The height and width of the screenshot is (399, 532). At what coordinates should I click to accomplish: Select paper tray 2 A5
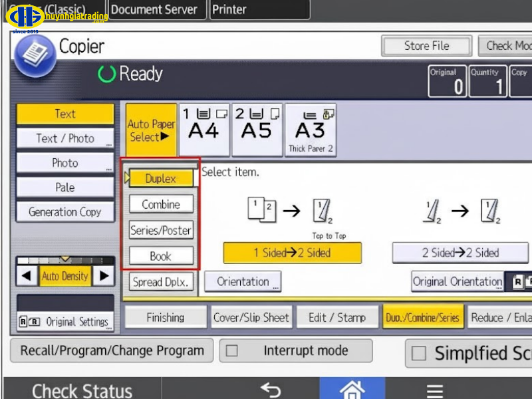tap(257, 129)
